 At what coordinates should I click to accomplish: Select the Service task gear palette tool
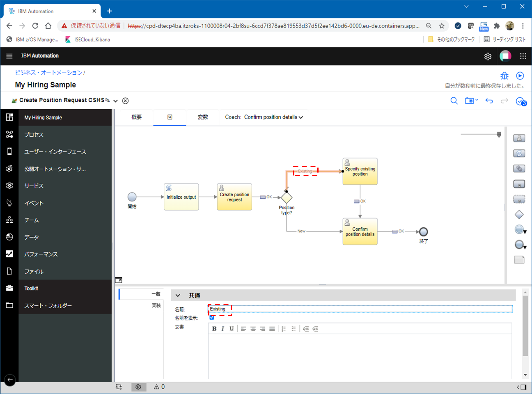tap(519, 169)
